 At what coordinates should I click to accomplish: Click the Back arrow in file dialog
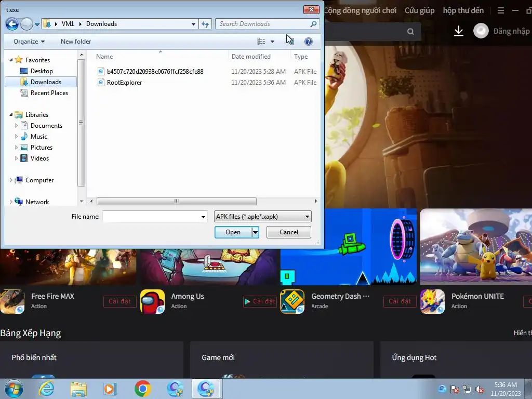click(x=12, y=24)
